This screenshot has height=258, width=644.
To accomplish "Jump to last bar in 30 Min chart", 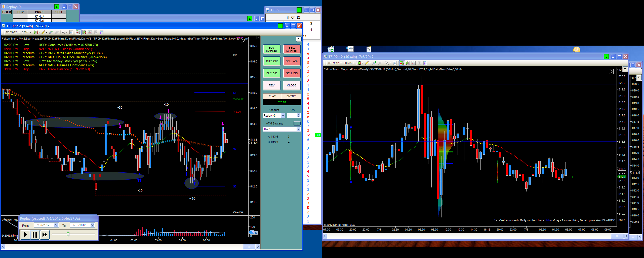I will 612,72.
